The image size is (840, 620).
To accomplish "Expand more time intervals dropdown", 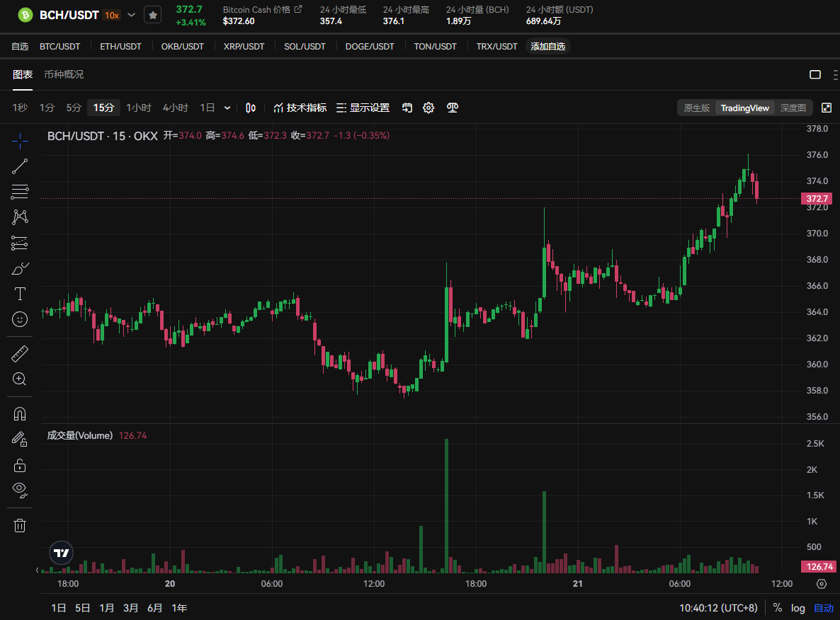I will [227, 108].
